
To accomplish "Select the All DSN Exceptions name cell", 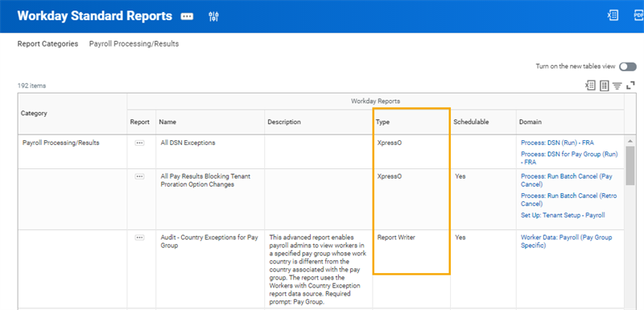I will (x=210, y=151).
